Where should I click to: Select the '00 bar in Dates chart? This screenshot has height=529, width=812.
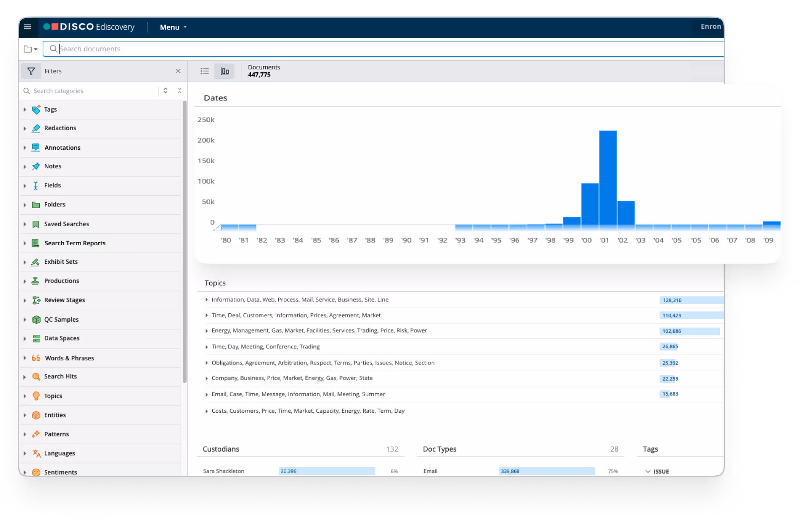[x=590, y=204]
